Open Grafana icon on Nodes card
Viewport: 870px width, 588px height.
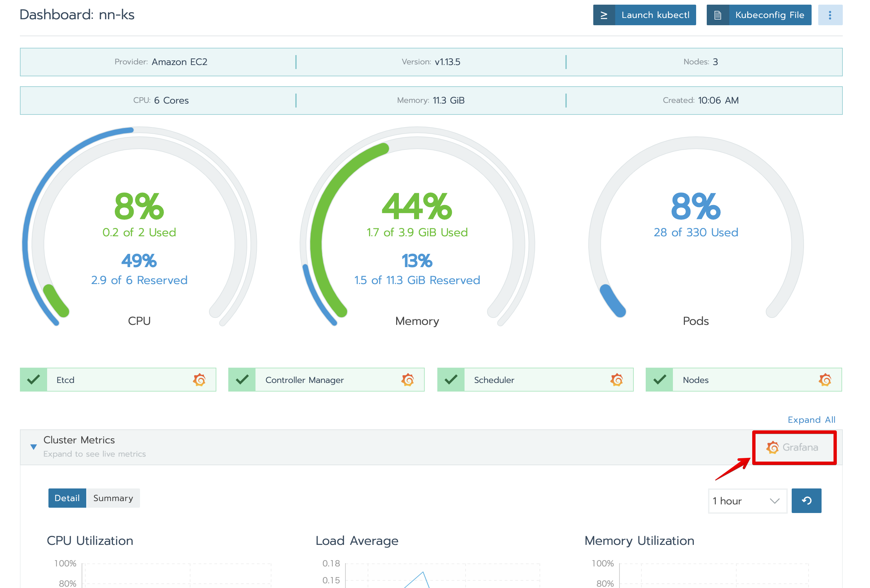coord(825,380)
